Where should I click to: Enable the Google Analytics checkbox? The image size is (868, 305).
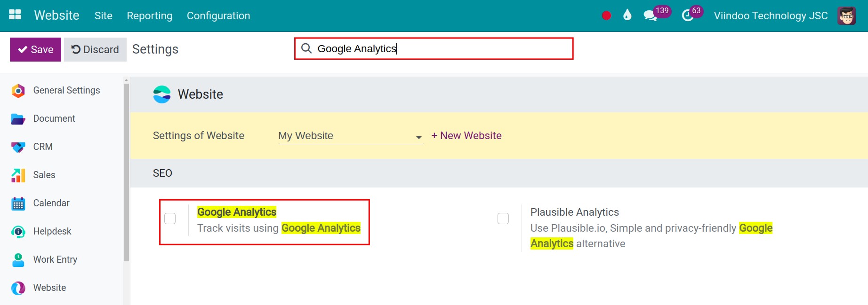click(x=170, y=219)
